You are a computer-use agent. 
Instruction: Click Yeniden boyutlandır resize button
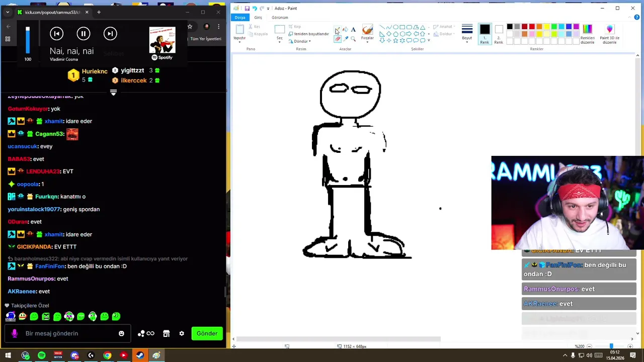pos(308,34)
